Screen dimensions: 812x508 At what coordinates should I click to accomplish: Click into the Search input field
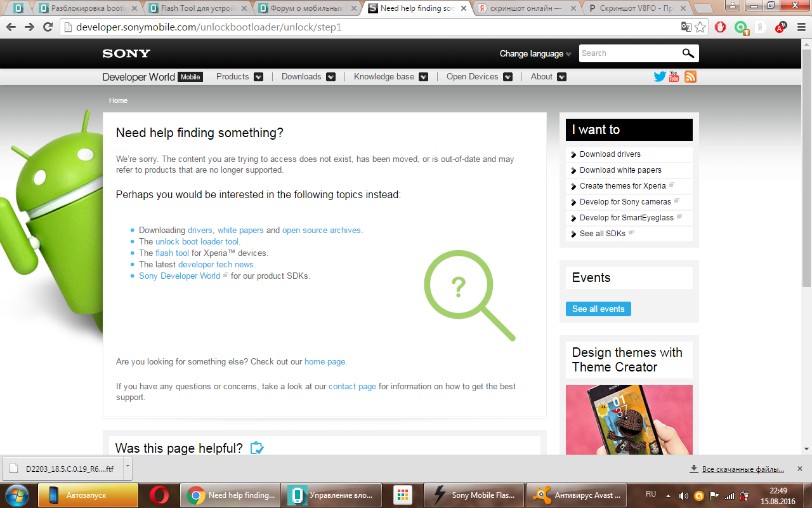628,53
